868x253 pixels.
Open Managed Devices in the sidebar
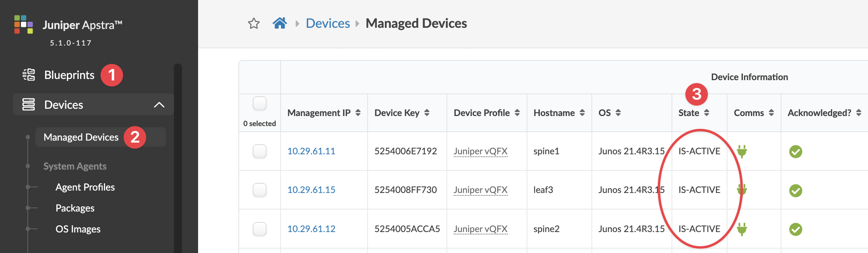pyautogui.click(x=81, y=137)
